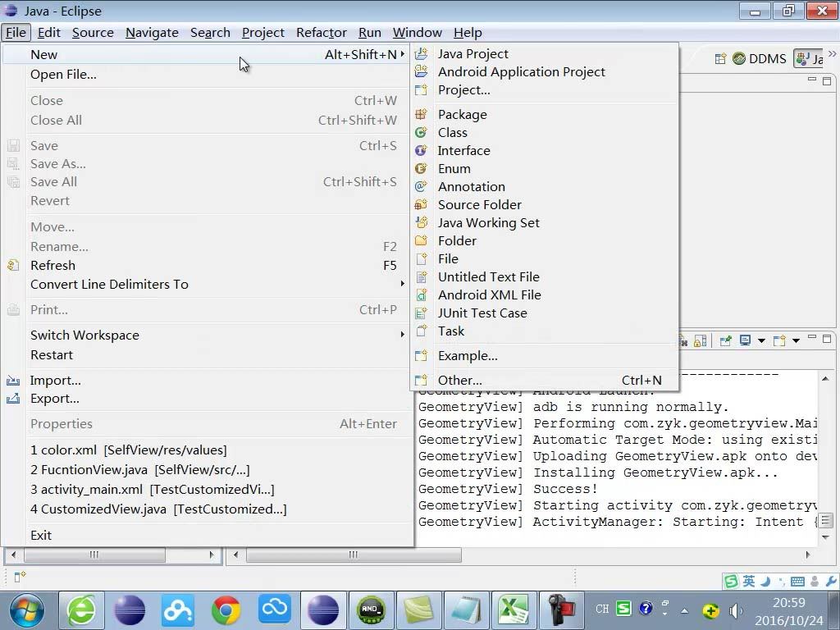Click the Windows Start button
The height and width of the screenshot is (630, 840).
point(27,609)
